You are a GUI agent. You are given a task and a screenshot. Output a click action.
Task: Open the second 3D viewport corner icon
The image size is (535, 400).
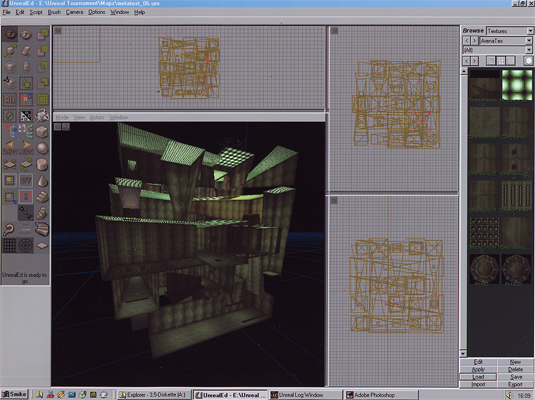(66, 127)
